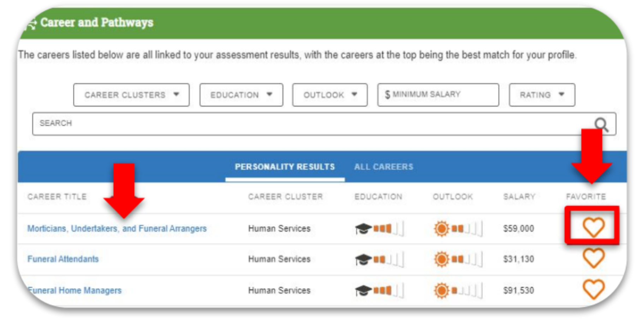Click sun outlook icon in Funeral Attendants row
Image resolution: width=644 pixels, height=327 pixels.
[x=441, y=259]
